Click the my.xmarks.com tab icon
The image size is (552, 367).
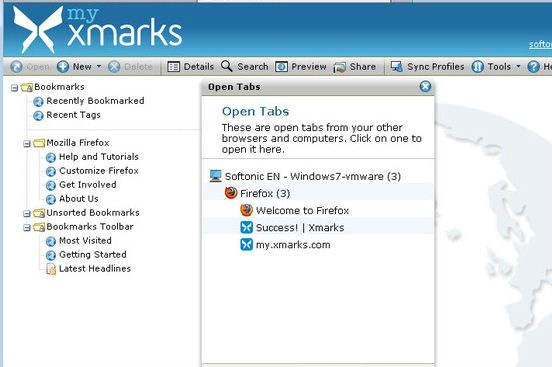click(246, 244)
